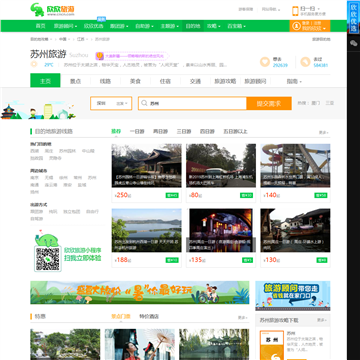Image resolution: width=360 pixels, height=360 pixels.
Task: Switch to the 旅游攻略 tab
Action: coord(225,81)
